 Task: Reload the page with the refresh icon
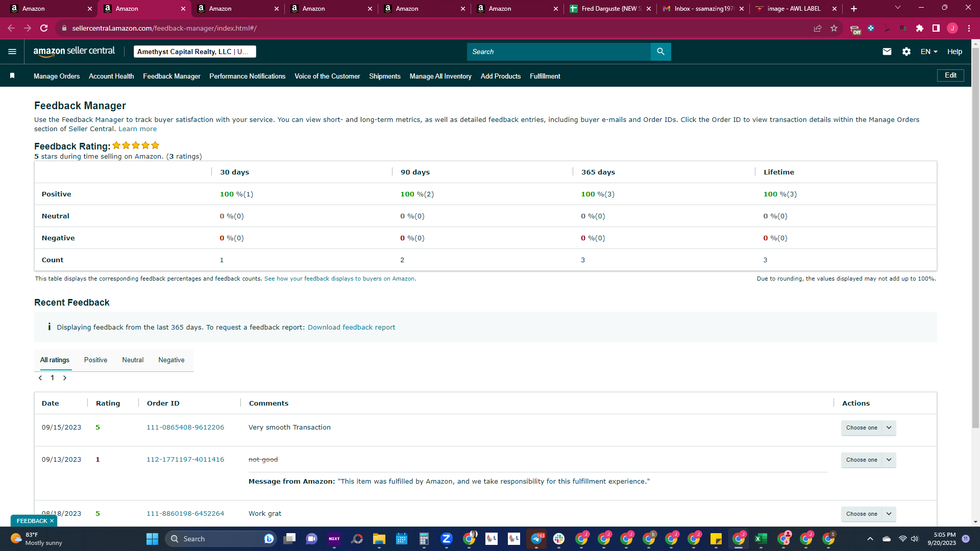44,28
